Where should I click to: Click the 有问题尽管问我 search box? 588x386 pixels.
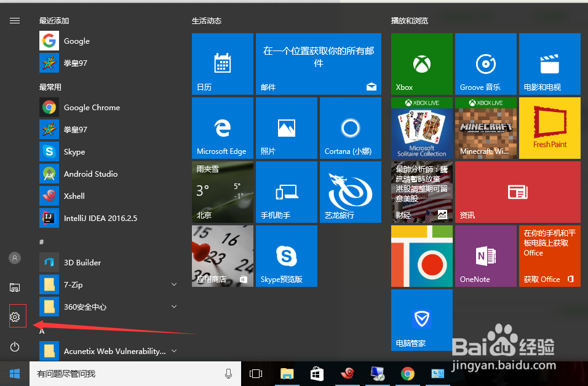point(135,374)
